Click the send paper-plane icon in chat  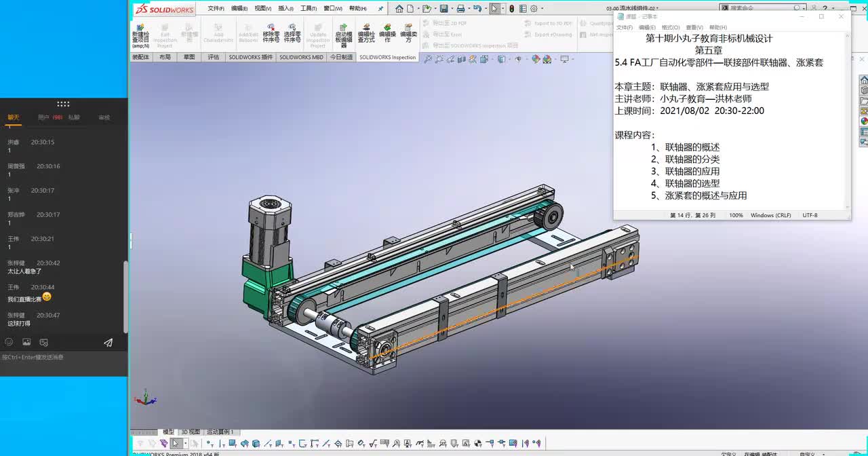tap(108, 343)
